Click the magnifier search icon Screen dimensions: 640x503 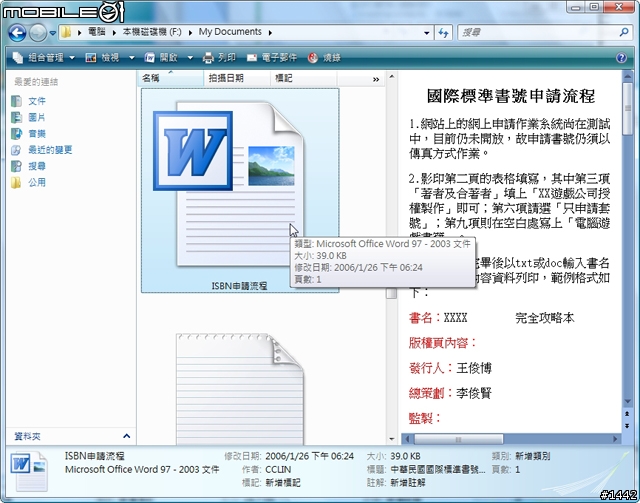coord(624,32)
